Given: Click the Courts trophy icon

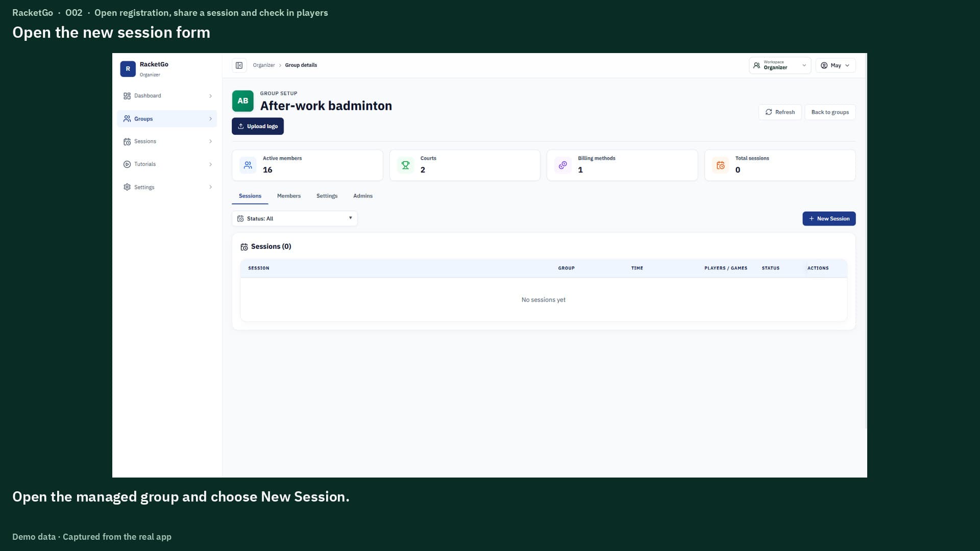Looking at the screenshot, I should [x=405, y=165].
